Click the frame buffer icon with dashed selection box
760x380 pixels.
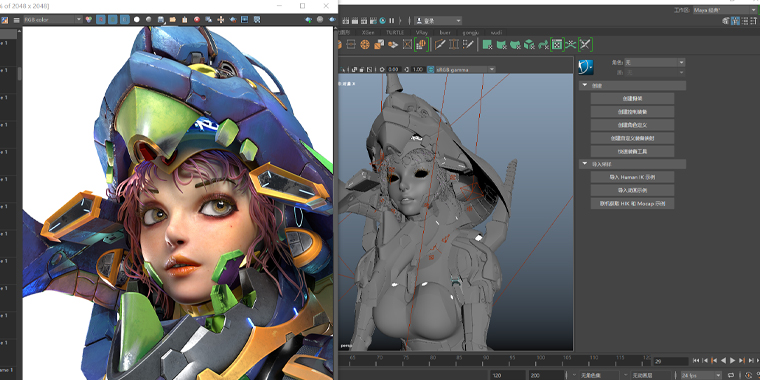257,19
